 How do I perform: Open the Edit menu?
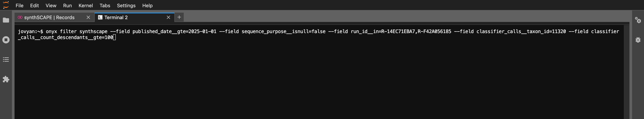point(34,6)
